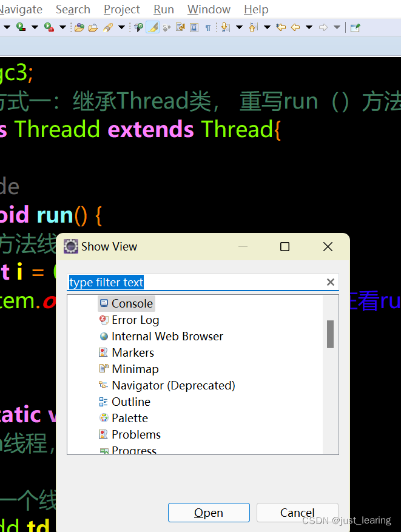Viewport: 401px width, 532px height.
Task: Open the Back history dropdown arrow
Action: click(309, 27)
